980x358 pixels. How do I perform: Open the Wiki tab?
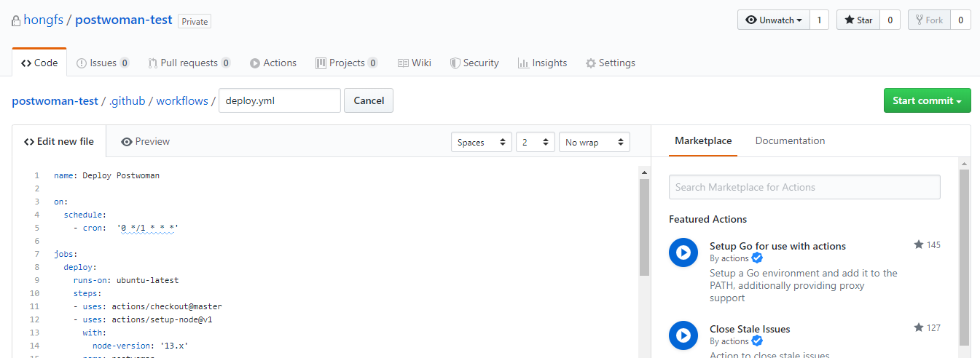pos(415,63)
